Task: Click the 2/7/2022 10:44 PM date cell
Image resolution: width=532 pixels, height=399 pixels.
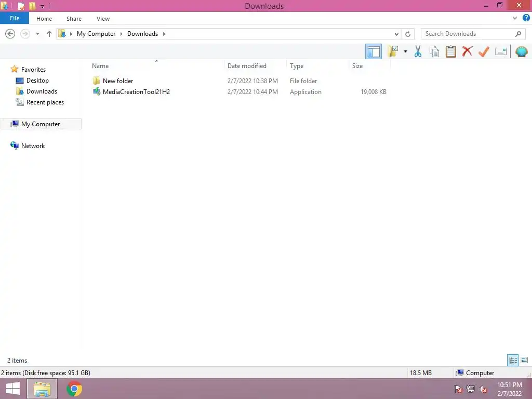Action: [252, 91]
